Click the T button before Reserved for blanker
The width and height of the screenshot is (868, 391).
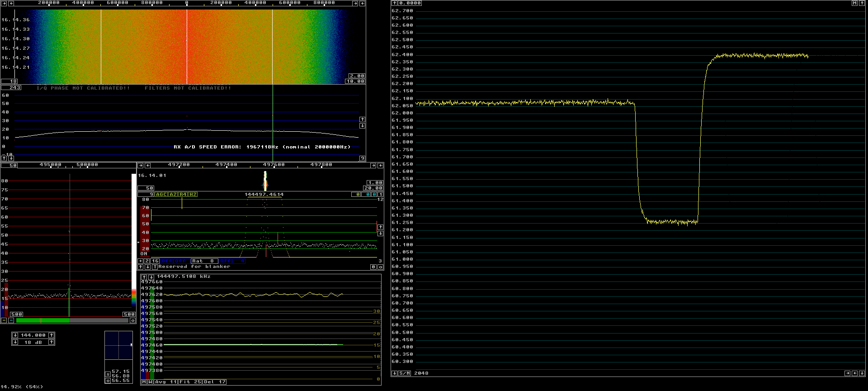(x=155, y=267)
